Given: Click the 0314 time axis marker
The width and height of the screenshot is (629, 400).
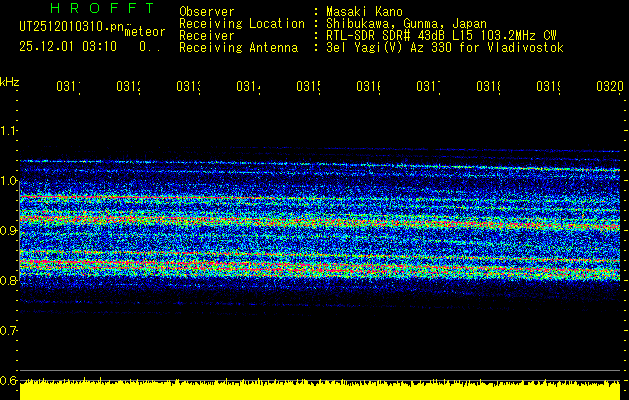Looking at the screenshot, I should click(248, 86).
